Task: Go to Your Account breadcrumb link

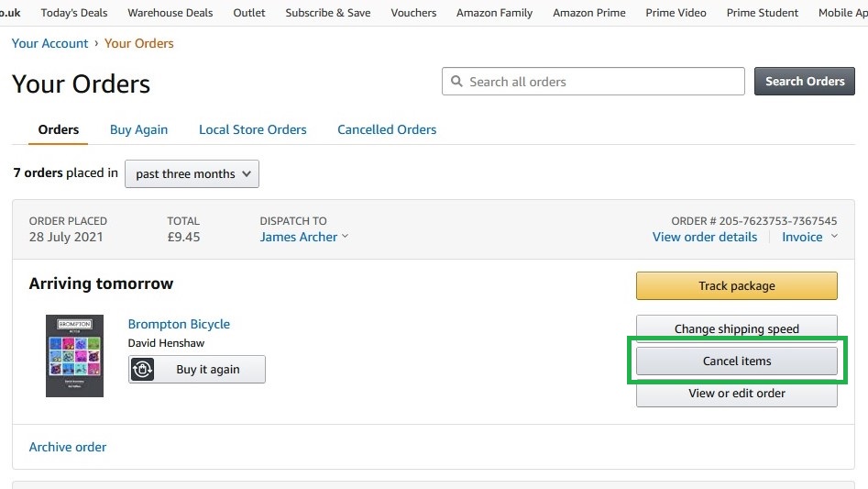Action: [x=50, y=43]
